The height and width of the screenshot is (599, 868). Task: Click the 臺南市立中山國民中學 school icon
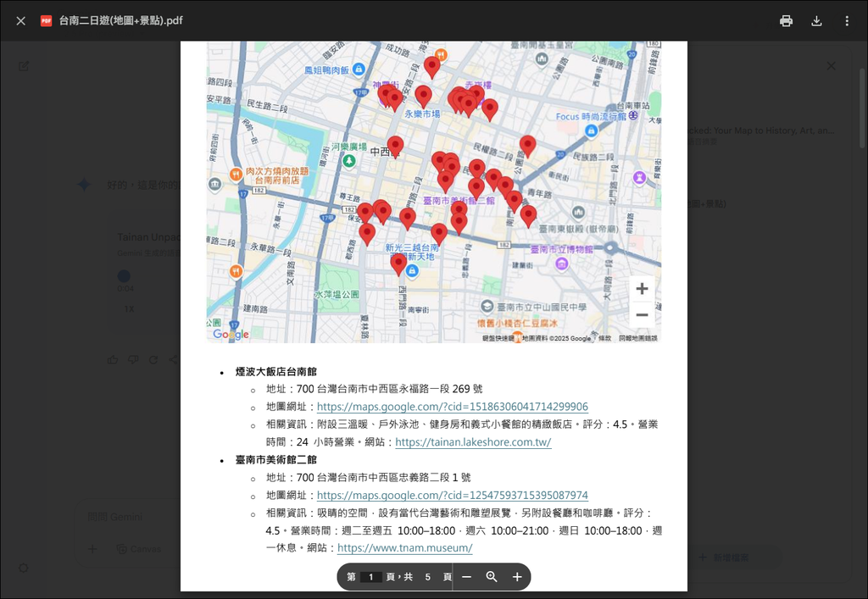pyautogui.click(x=487, y=307)
